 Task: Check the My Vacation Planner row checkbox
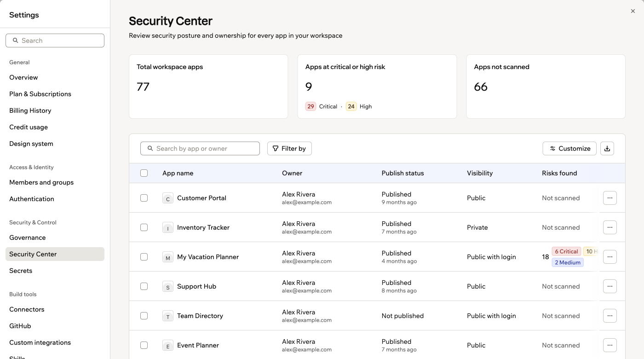pos(144,257)
